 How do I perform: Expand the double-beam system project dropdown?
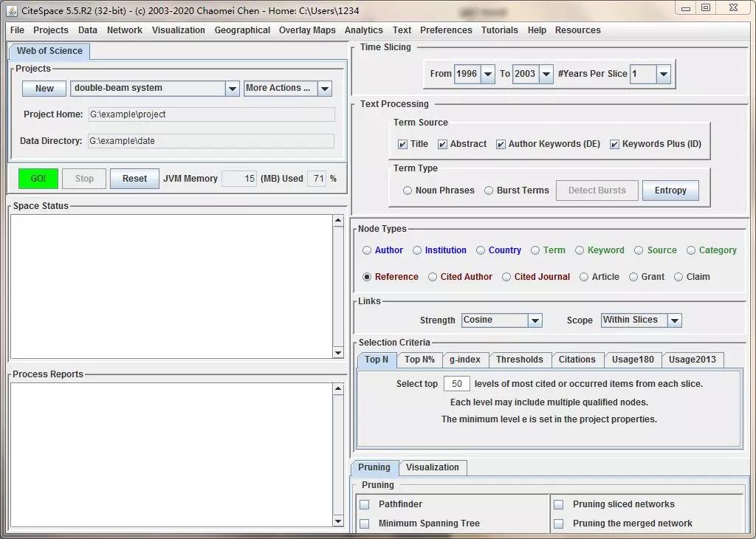[x=233, y=88]
